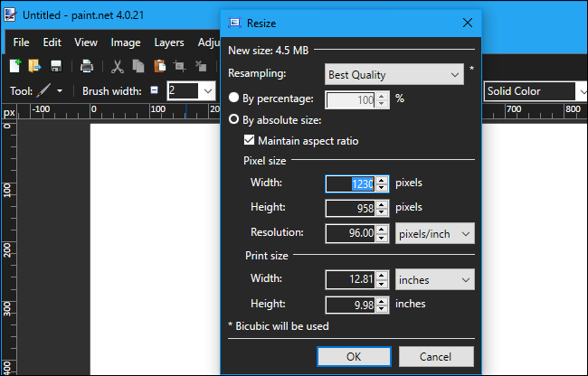Open the Image menu
588x376 pixels.
pyautogui.click(x=126, y=42)
